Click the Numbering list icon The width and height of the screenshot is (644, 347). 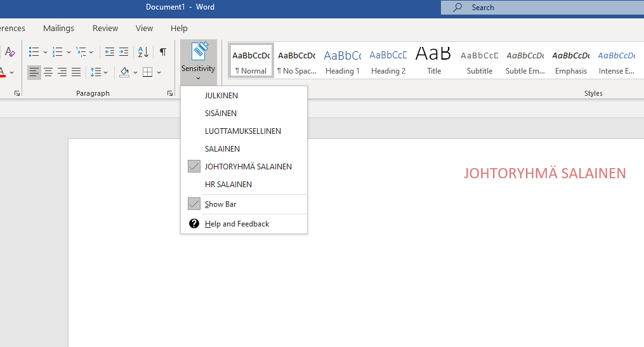click(x=58, y=52)
